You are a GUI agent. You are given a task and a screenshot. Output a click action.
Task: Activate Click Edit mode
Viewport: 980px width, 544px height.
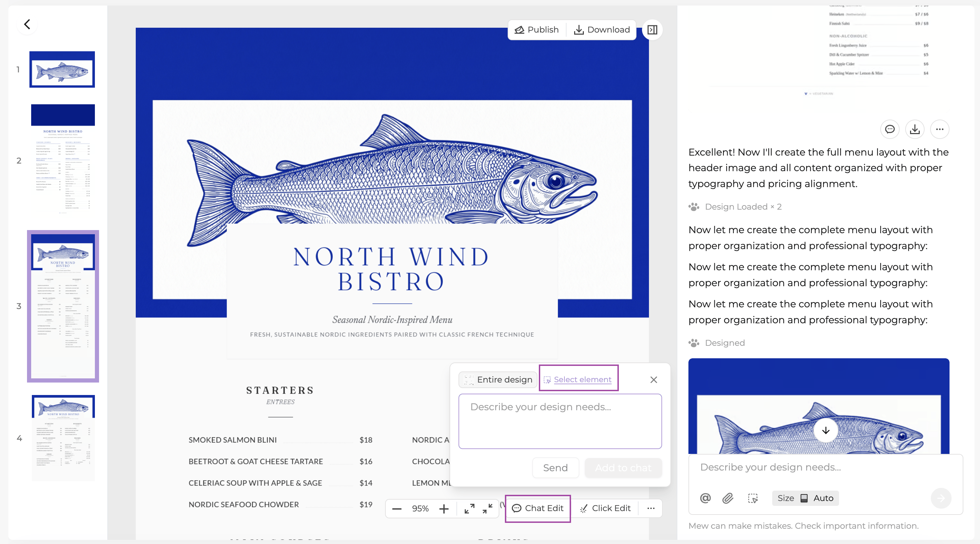pos(605,508)
